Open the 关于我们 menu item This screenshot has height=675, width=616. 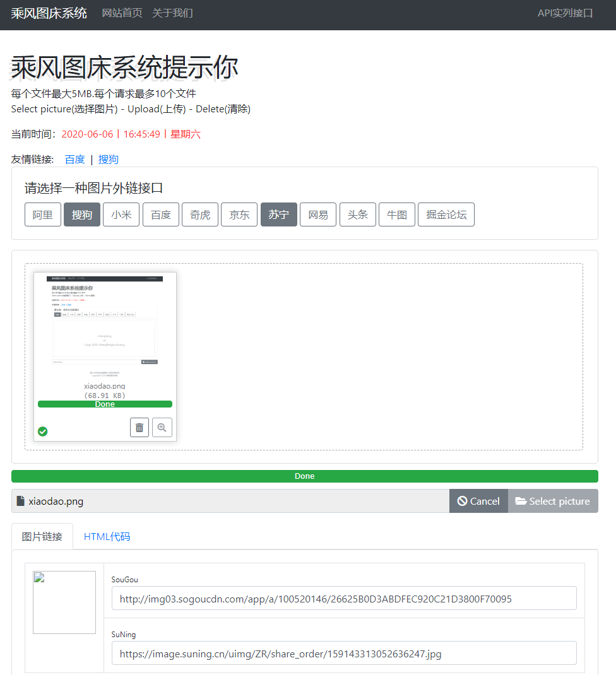coord(172,13)
